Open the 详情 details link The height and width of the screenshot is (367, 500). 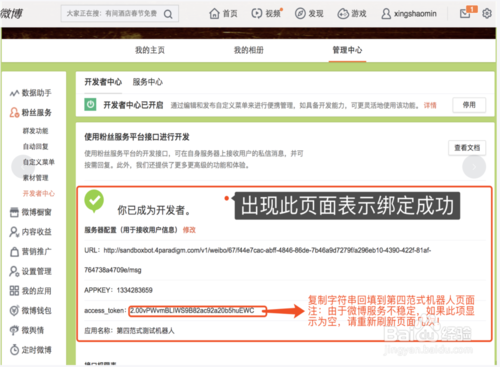pos(430,105)
